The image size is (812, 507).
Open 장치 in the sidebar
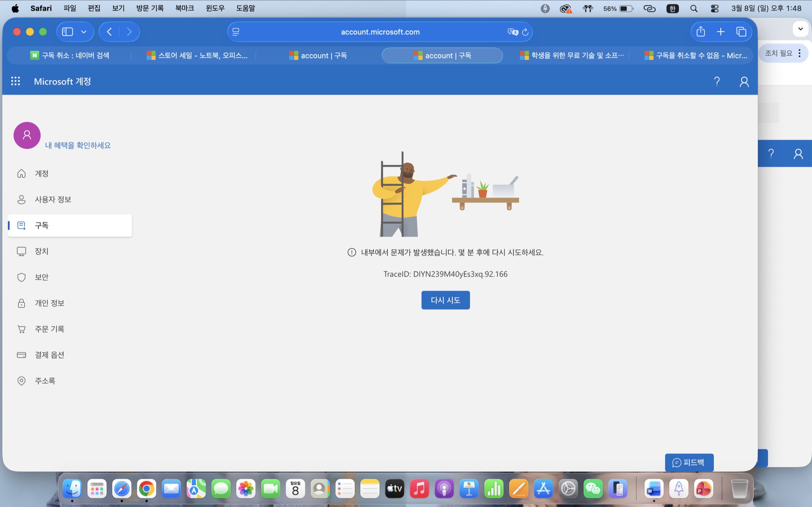[70, 251]
